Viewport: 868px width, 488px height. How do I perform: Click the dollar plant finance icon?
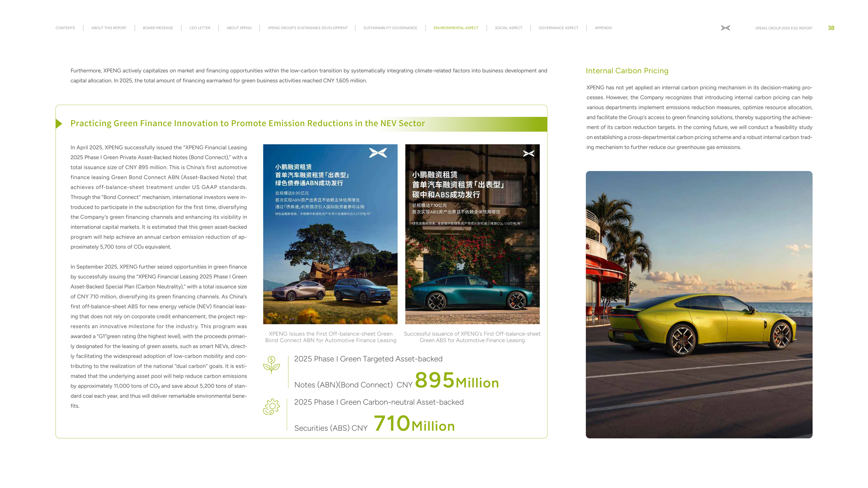(271, 365)
